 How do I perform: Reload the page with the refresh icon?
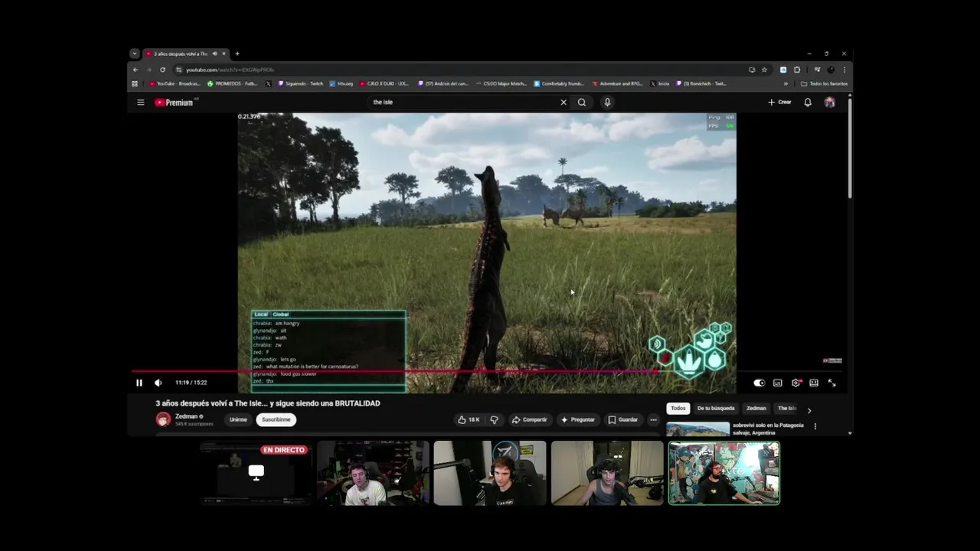point(162,70)
